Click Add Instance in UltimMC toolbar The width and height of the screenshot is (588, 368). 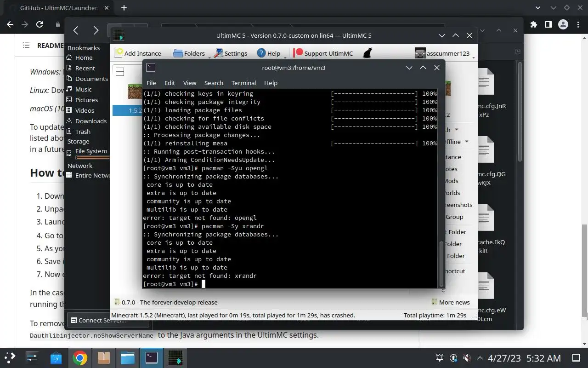[138, 53]
